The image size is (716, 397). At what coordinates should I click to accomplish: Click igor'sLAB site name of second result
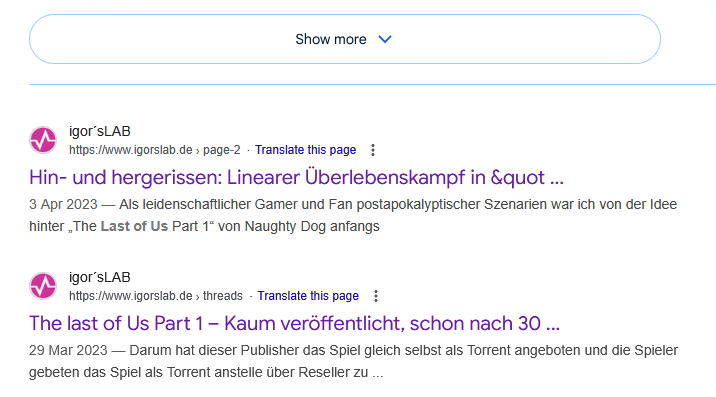pos(100,277)
